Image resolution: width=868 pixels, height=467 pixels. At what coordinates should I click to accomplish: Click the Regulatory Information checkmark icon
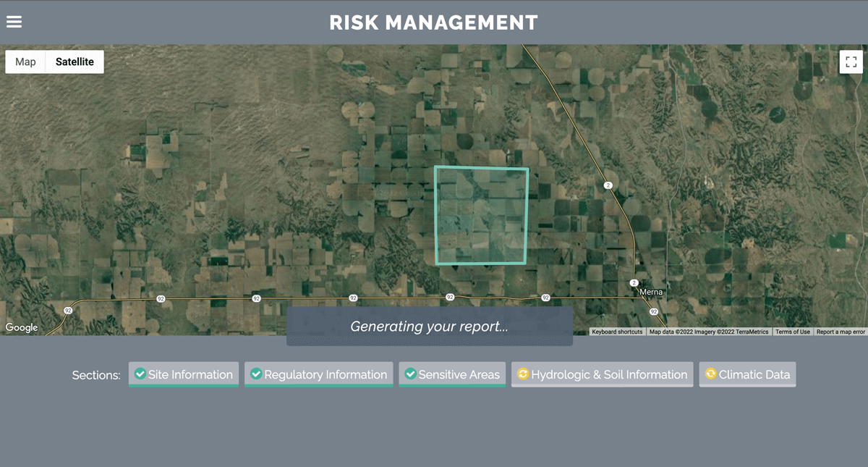coord(257,374)
